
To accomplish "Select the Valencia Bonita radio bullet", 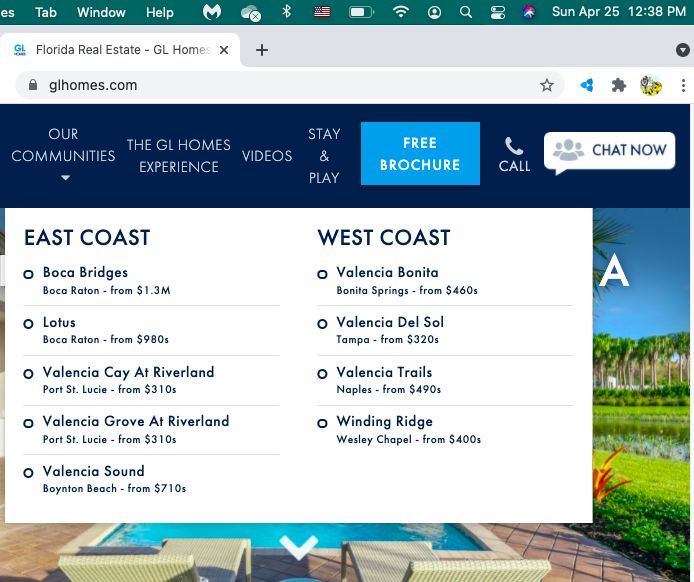I will click(322, 274).
